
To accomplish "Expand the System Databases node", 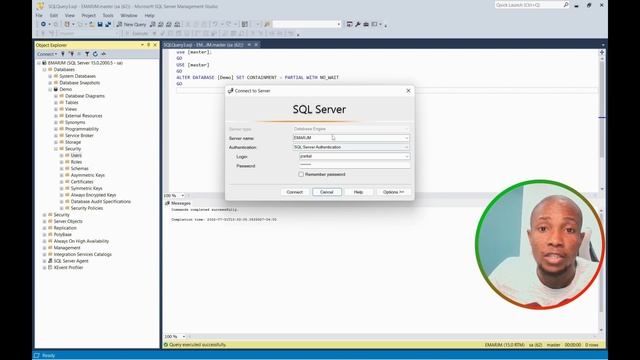I will [51, 76].
